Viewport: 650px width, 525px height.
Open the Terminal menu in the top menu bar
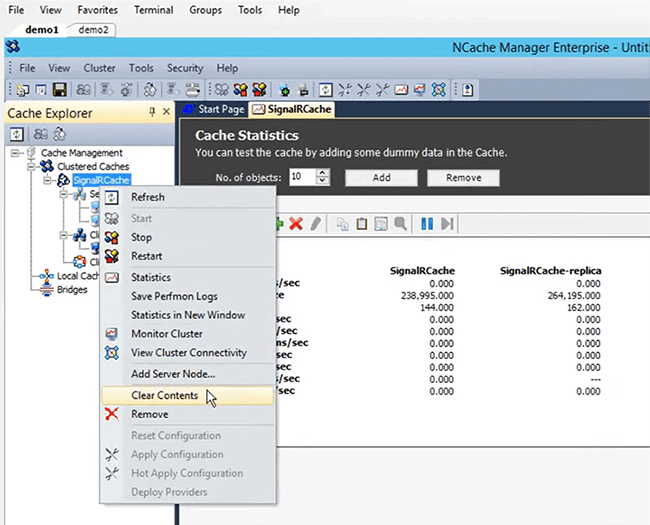[x=153, y=10]
